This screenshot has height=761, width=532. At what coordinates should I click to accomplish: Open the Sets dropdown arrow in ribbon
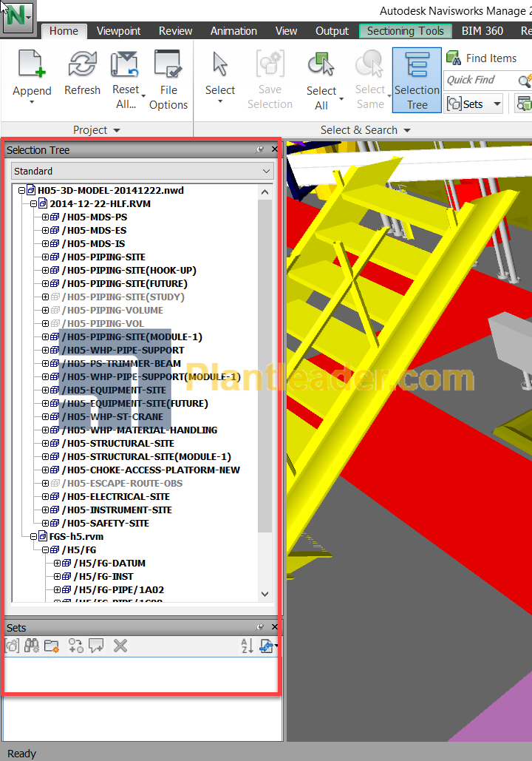click(497, 104)
